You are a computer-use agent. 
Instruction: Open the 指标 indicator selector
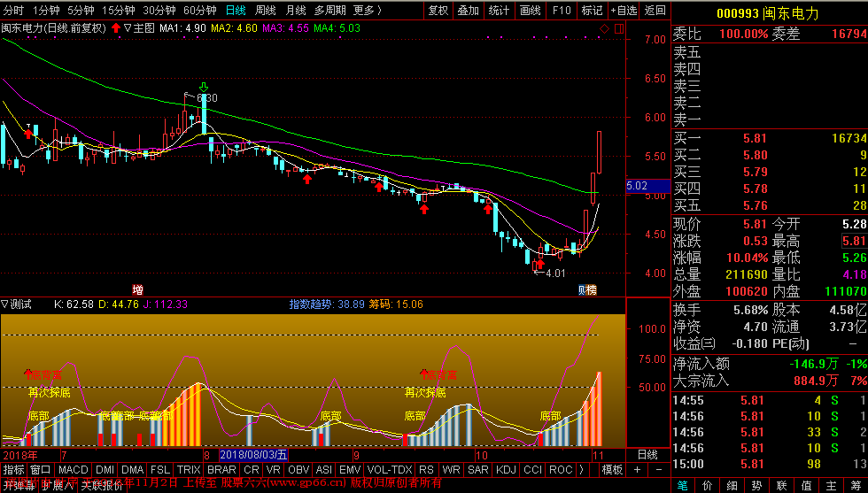14,470
